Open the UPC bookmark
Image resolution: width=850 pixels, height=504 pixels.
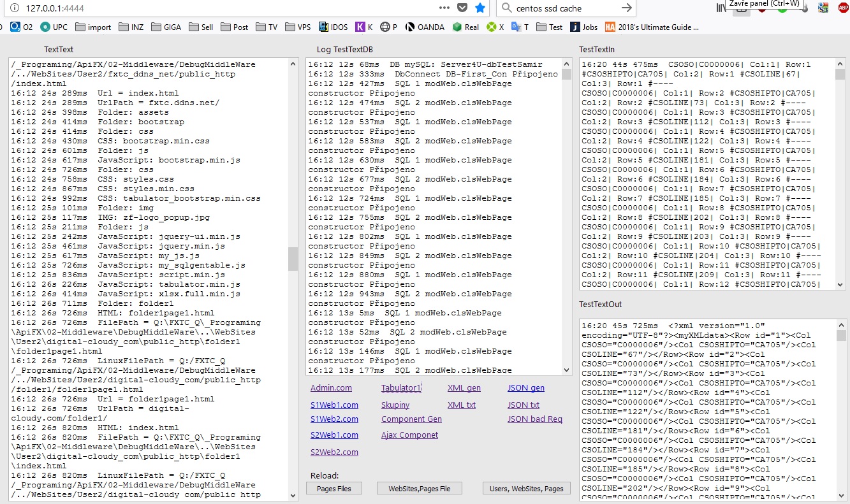click(54, 27)
